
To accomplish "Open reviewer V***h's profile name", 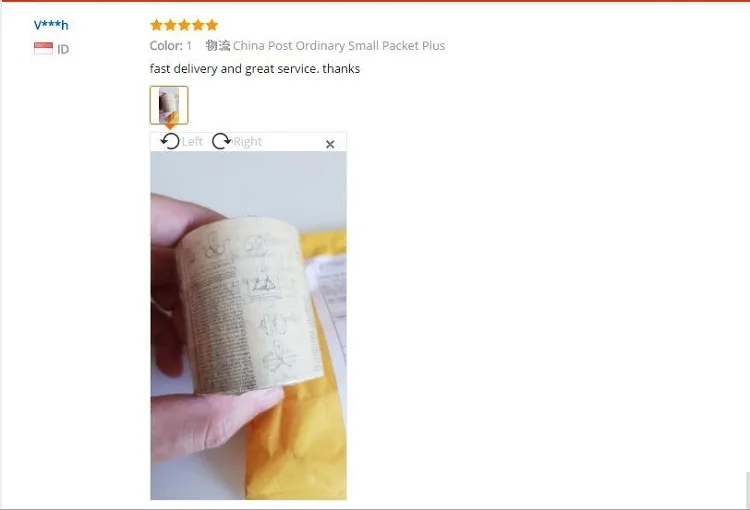I will pos(51,25).
